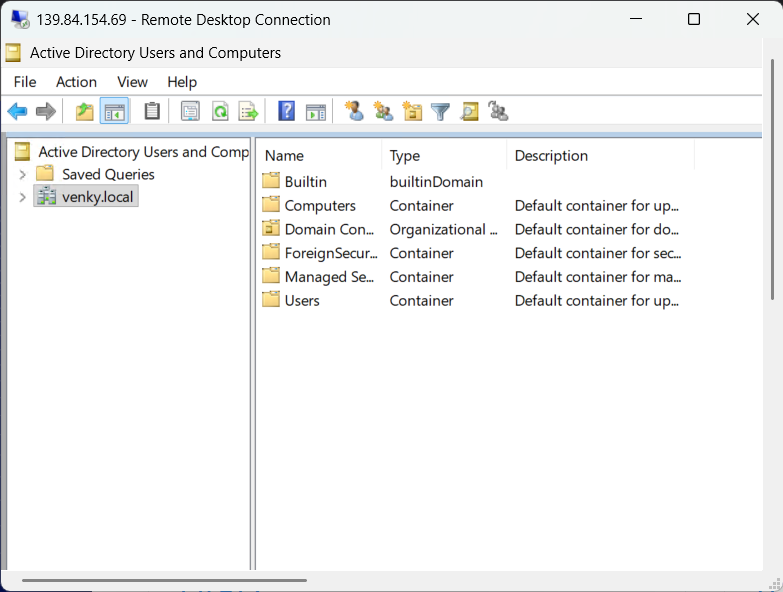Click Add to group toolbar icon
783x592 pixels.
click(x=498, y=111)
